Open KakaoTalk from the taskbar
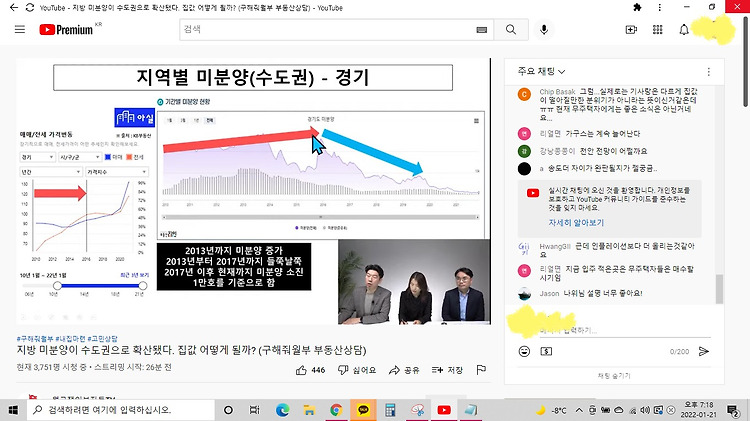This screenshot has width=750, height=421. point(363,410)
